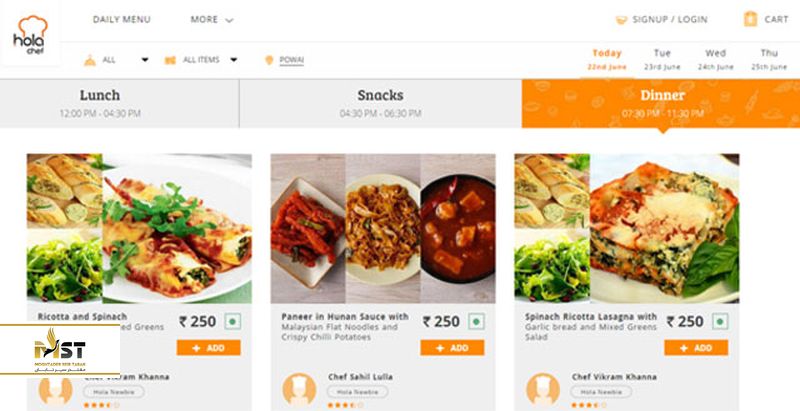Toggle veg indicator on Ricotta and Spinach dish

(x=232, y=322)
